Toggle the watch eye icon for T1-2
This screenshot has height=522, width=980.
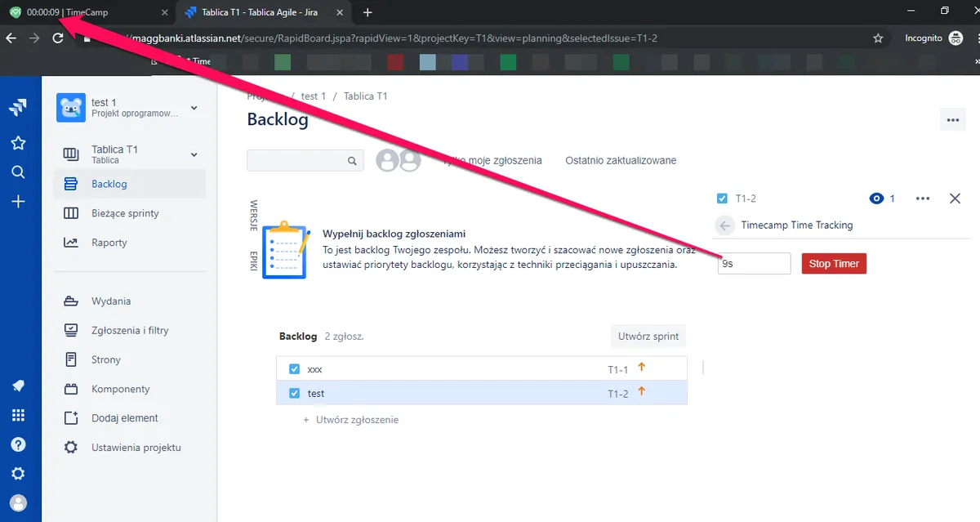coord(877,199)
